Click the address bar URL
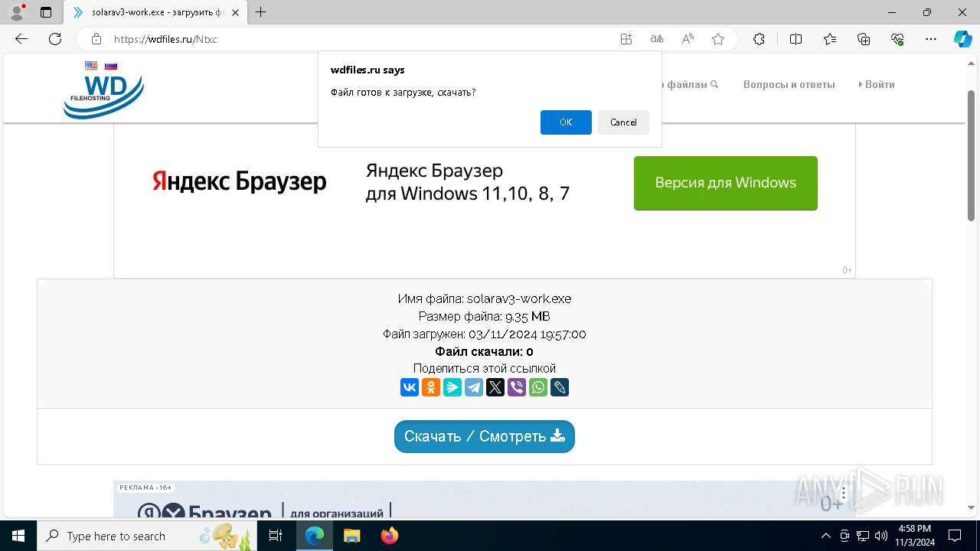The image size is (980, 551). point(165,39)
